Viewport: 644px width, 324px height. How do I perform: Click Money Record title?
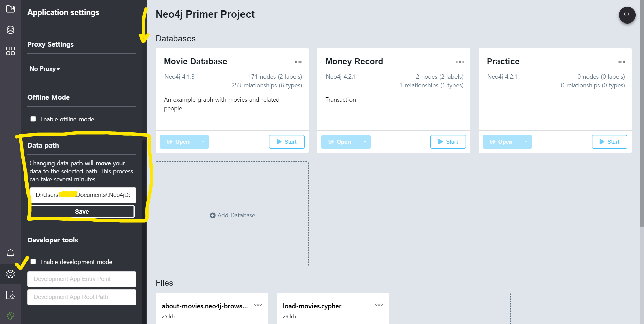point(354,62)
